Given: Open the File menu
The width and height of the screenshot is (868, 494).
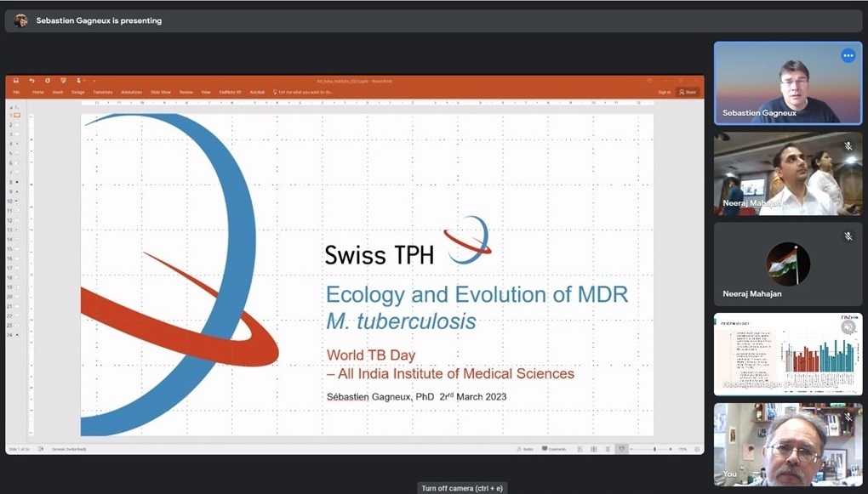Looking at the screenshot, I should coord(17,93).
